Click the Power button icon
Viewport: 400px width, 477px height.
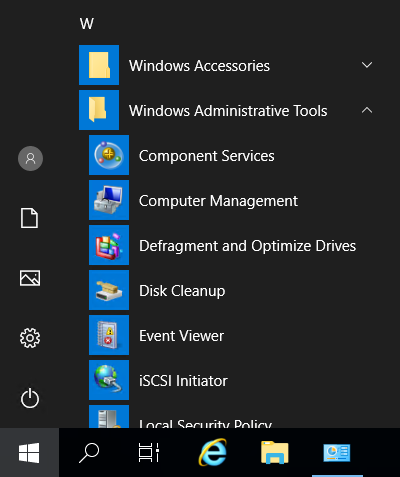coord(30,398)
